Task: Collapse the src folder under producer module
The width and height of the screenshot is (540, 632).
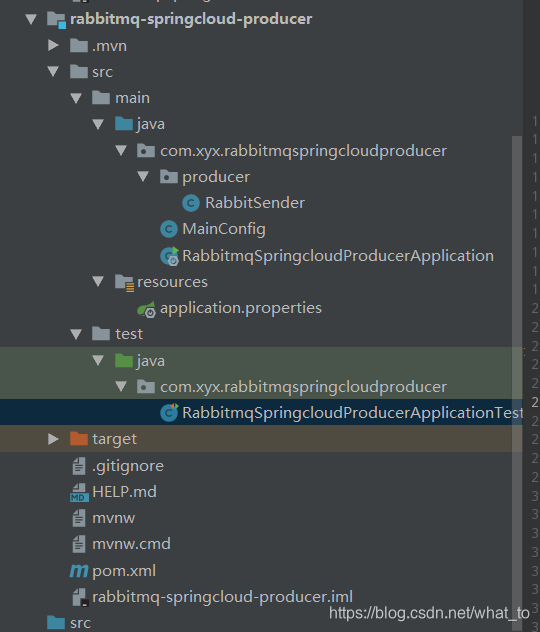Action: [x=53, y=72]
